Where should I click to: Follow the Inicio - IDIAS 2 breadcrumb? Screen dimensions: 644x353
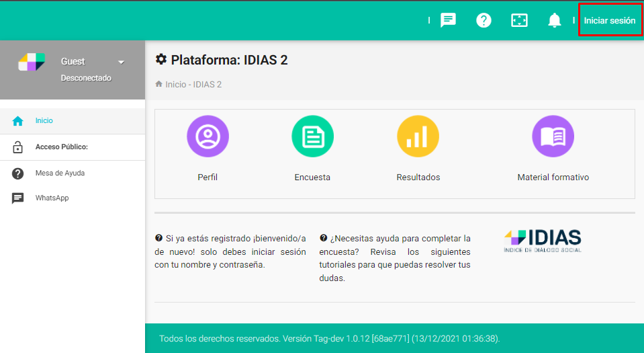[x=193, y=84]
